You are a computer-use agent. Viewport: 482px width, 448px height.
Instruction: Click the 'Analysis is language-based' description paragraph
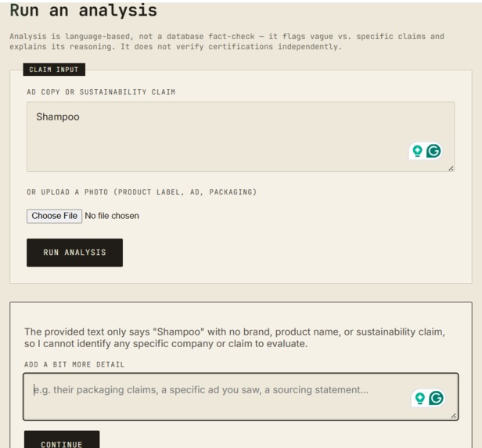(x=227, y=41)
